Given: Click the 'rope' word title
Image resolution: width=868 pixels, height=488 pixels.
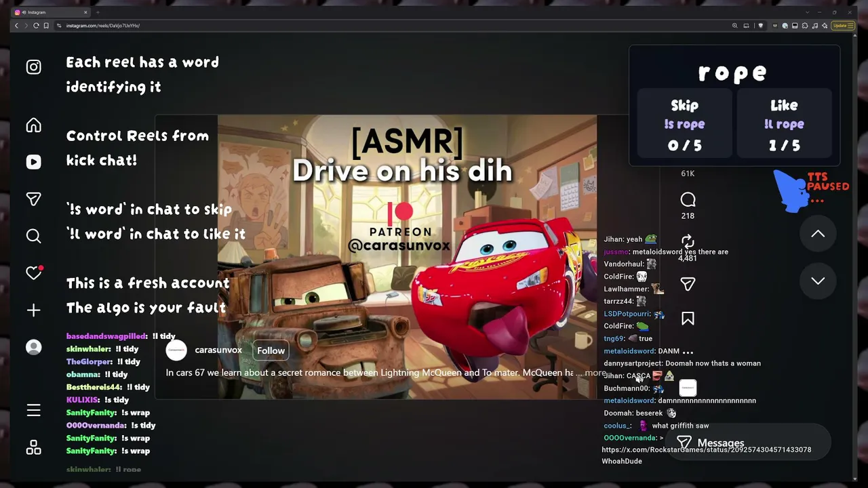Looking at the screenshot, I should (732, 73).
